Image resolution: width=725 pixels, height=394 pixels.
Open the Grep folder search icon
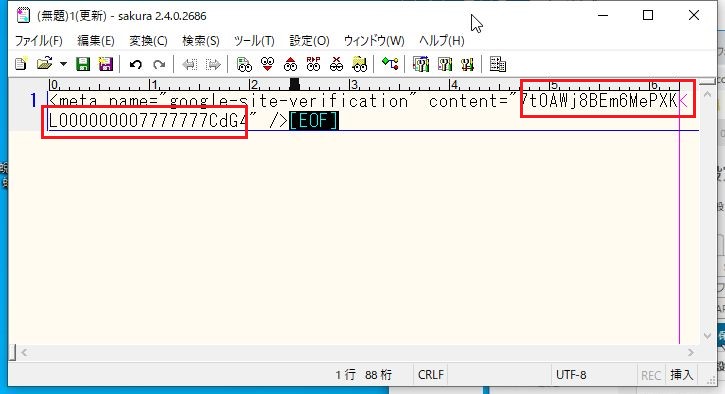(x=359, y=64)
